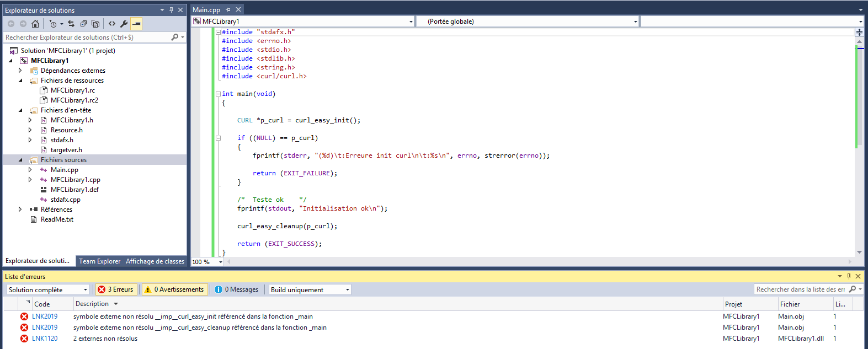Click the Back arrow in Solution Explorer toolbar
Viewport: 868px width, 349px height.
[x=11, y=24]
